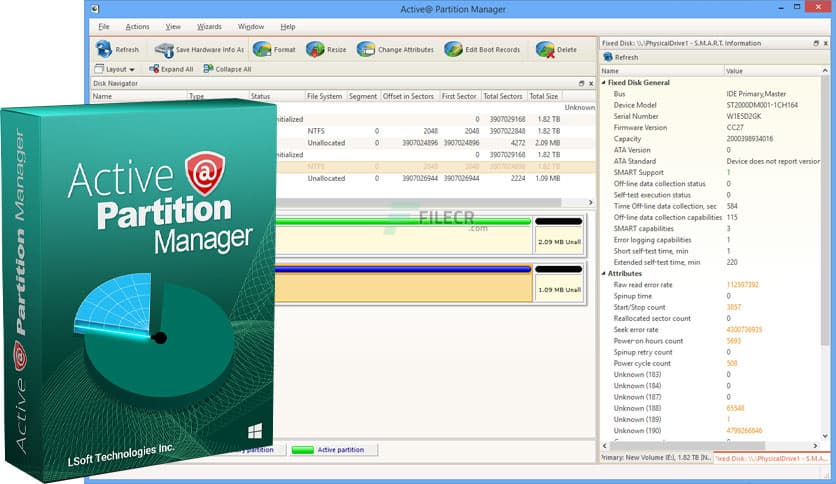Click the Delete partition icon
The image size is (836, 484).
pos(545,49)
